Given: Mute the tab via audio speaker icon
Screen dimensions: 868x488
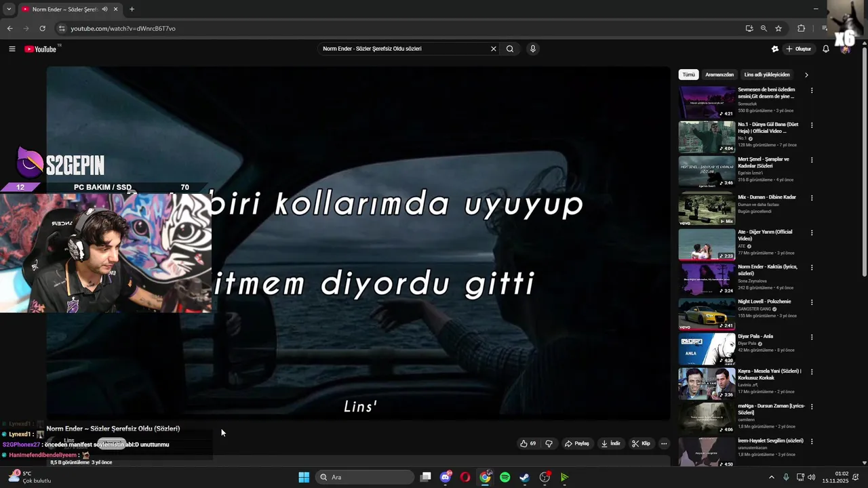Looking at the screenshot, I should (x=104, y=9).
